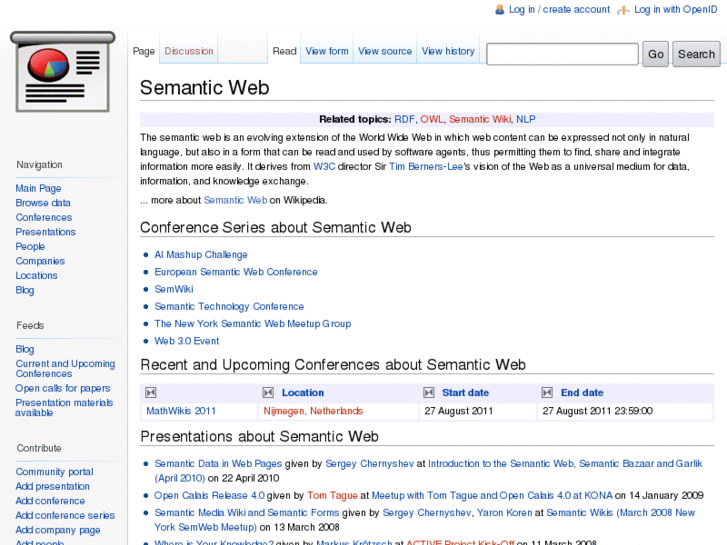
Task: Open Blog under Navigation section
Action: [25, 290]
